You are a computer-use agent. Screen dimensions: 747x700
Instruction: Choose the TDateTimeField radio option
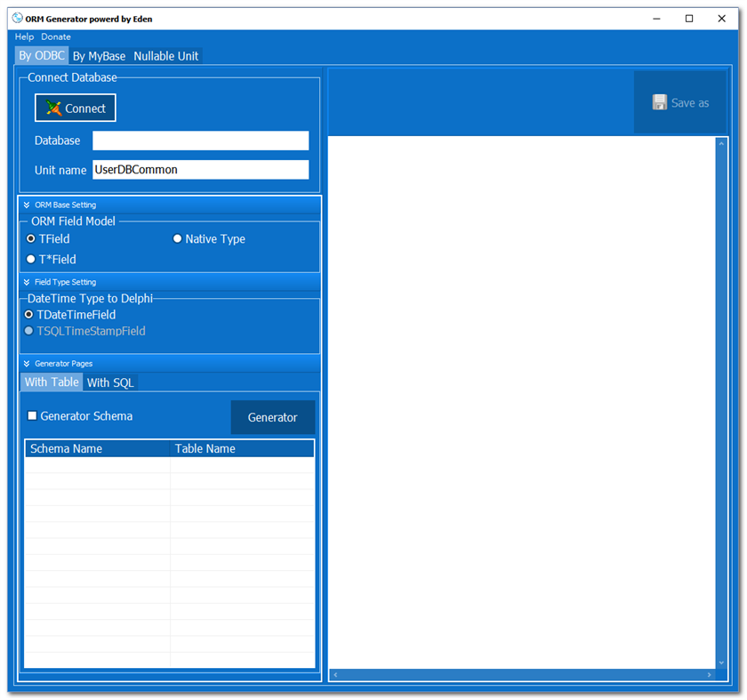(x=70, y=315)
